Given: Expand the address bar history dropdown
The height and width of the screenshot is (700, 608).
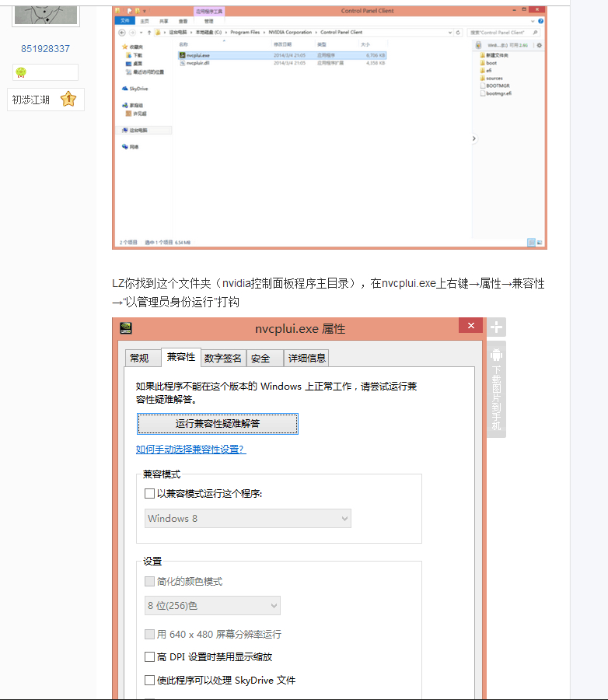Looking at the screenshot, I should [x=450, y=33].
